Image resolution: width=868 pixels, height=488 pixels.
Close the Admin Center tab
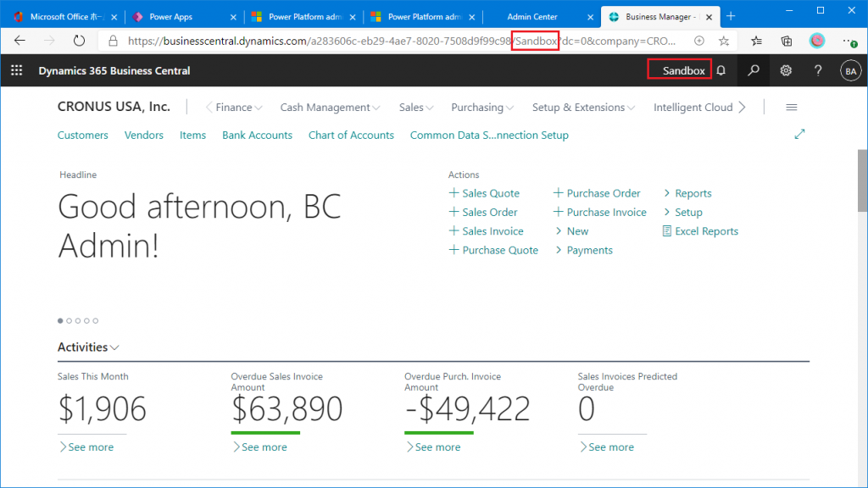[590, 17]
